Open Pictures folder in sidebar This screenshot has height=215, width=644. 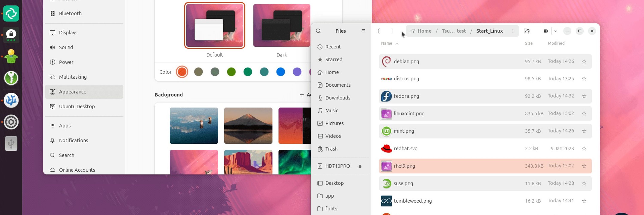click(x=341, y=123)
